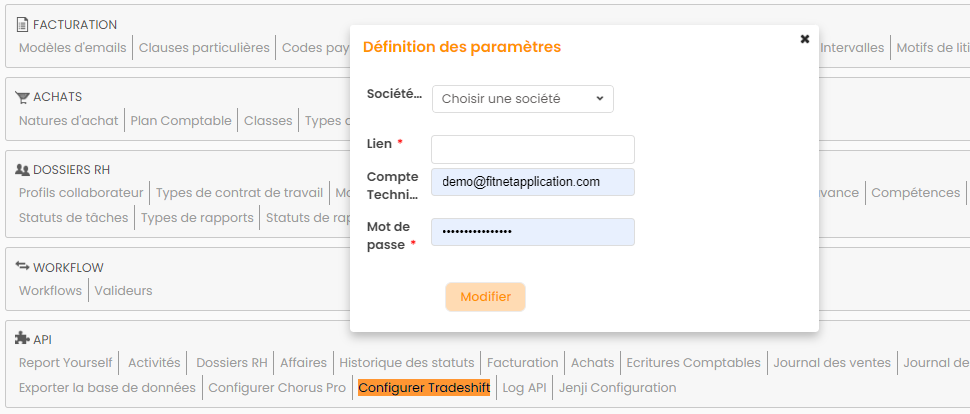Click the Facturation document icon

(x=23, y=24)
